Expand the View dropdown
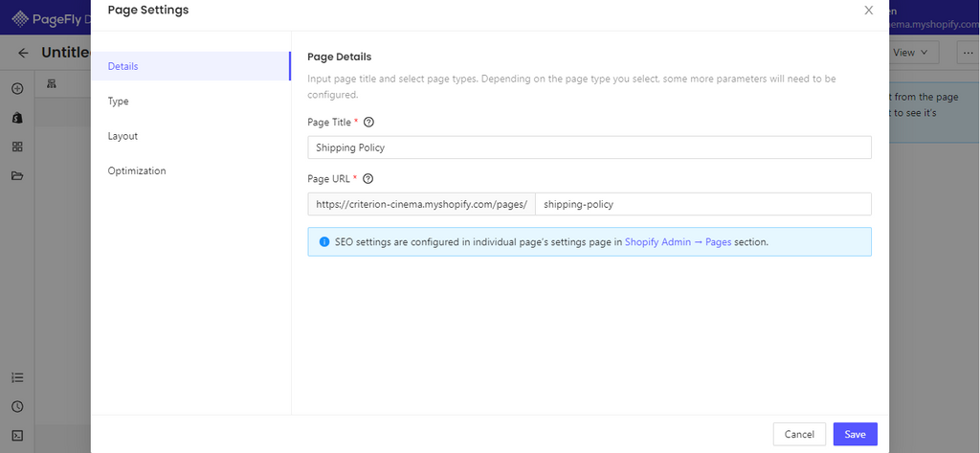Image resolution: width=980 pixels, height=453 pixels. coord(912,53)
